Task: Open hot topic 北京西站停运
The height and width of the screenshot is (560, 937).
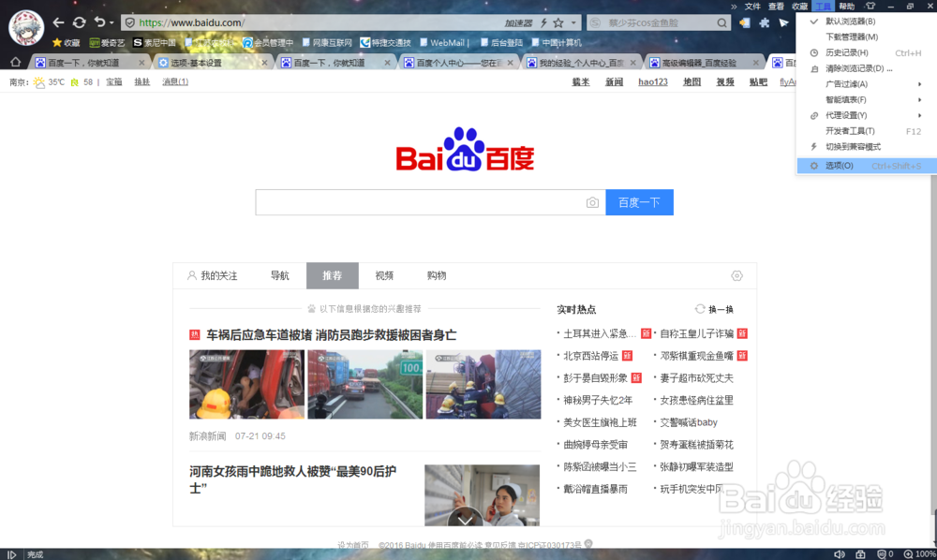Action: pos(591,356)
